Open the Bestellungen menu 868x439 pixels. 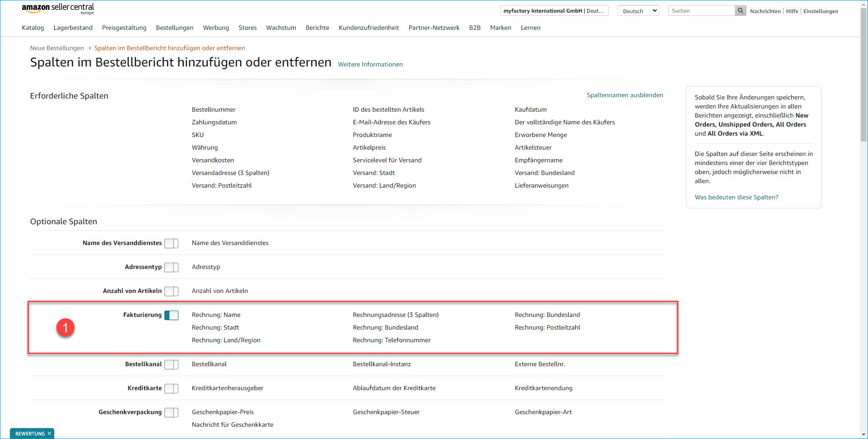pos(175,28)
